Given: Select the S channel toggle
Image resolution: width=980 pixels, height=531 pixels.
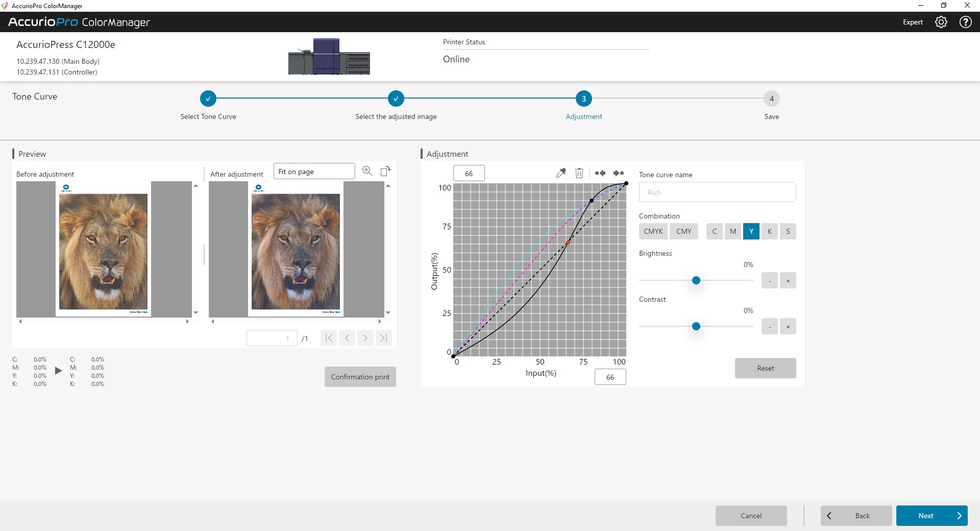Looking at the screenshot, I should 788,231.
